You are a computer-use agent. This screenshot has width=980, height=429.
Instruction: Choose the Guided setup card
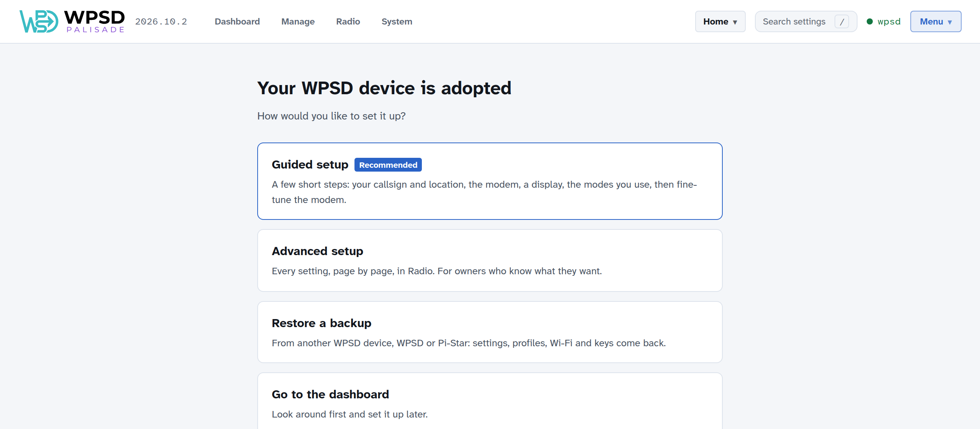(x=490, y=181)
